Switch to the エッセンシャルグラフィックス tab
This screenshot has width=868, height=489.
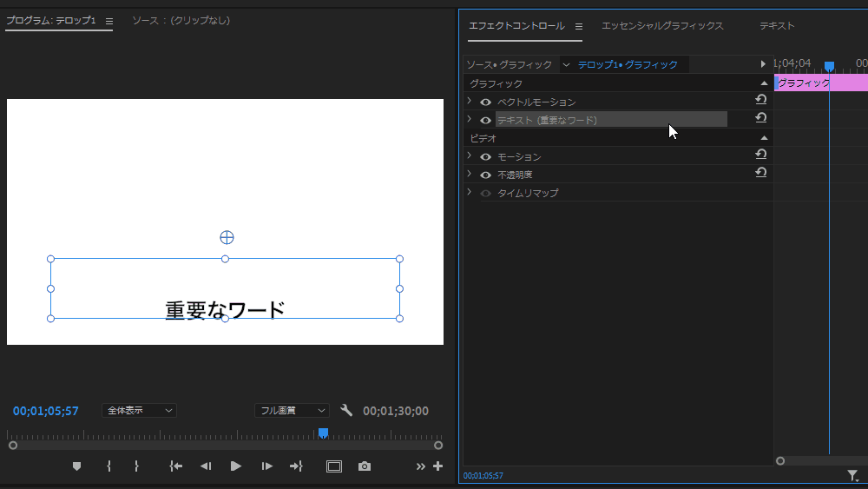[x=662, y=26]
